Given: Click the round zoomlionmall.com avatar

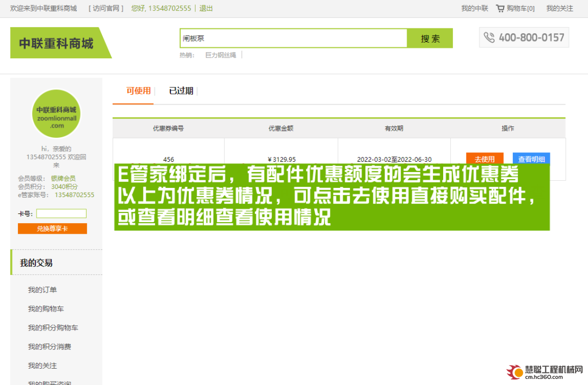Looking at the screenshot, I should [56, 114].
